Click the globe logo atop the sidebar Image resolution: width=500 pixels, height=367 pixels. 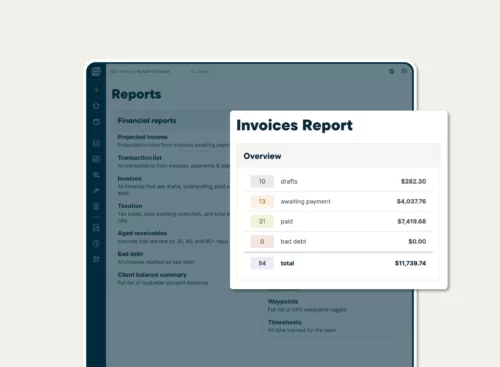point(96,72)
